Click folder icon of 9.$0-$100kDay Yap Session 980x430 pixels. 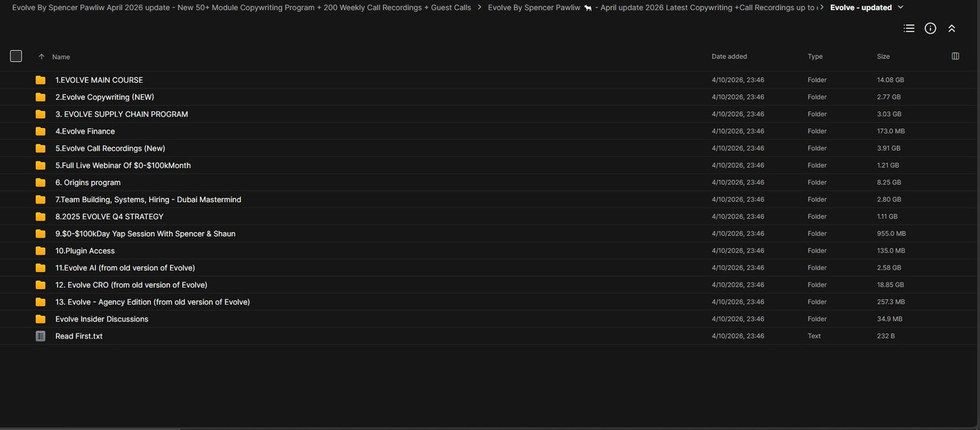[41, 233]
